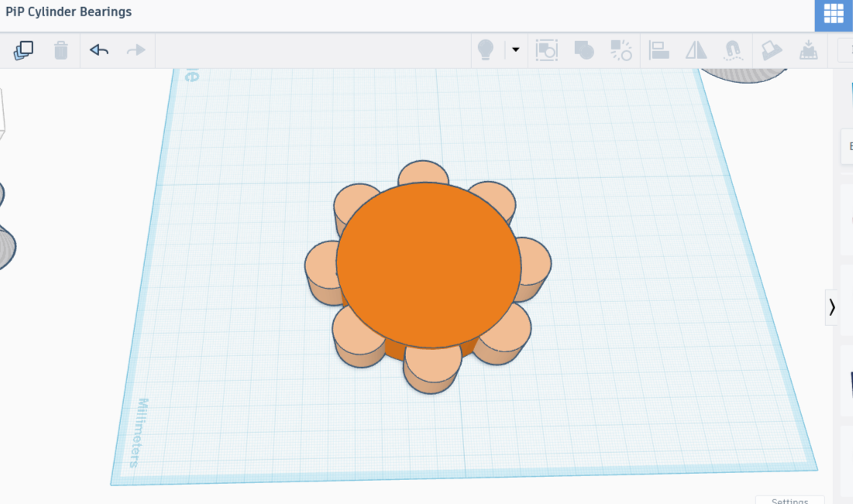Screen dimensions: 853x504
Task: Select the topmost peach cylinder bearing
Action: pyautogui.click(x=423, y=172)
